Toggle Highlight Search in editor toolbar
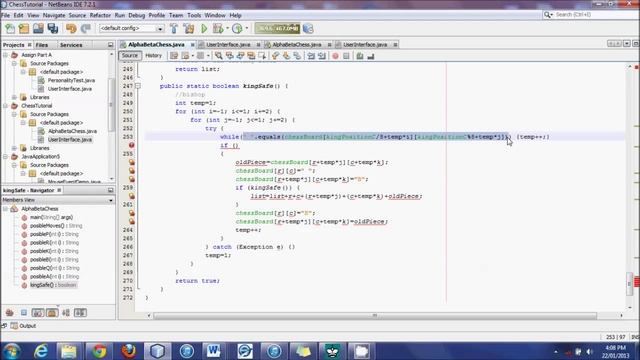Viewport: 640px width, 360px height. [251, 56]
